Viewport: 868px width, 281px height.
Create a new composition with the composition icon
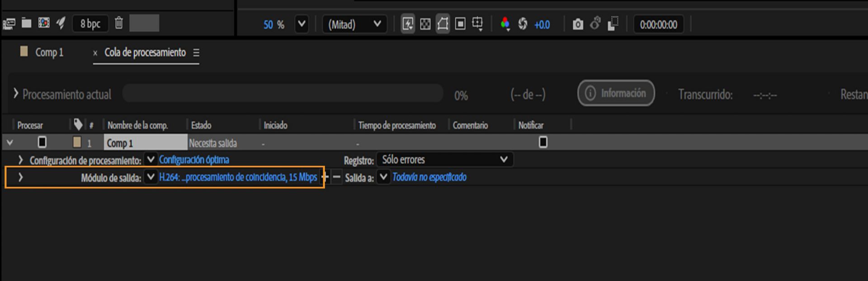coord(44,23)
